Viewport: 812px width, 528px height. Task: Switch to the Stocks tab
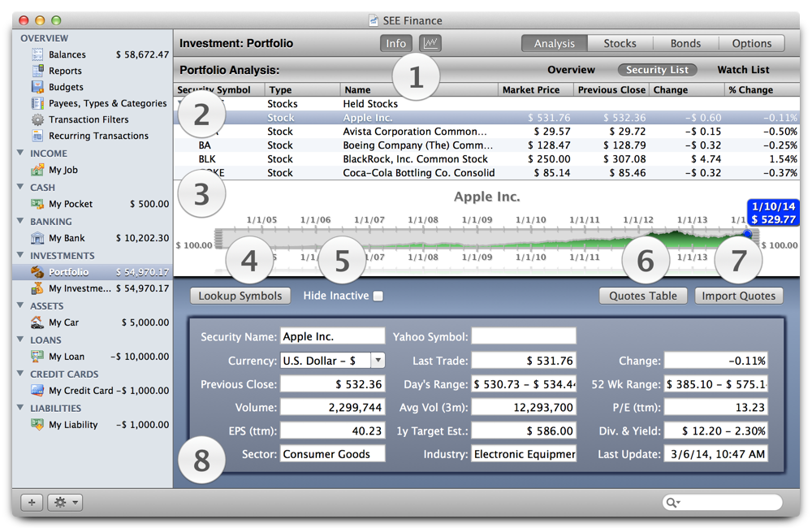pyautogui.click(x=620, y=44)
